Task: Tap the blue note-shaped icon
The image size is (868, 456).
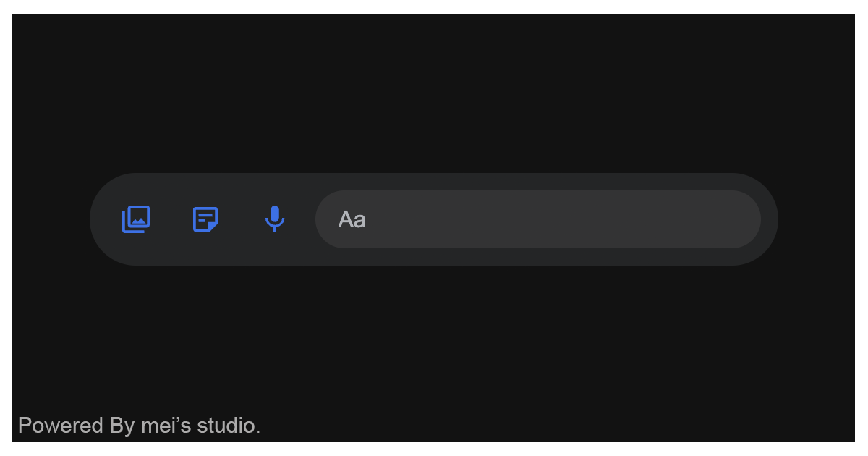Action: click(x=205, y=219)
